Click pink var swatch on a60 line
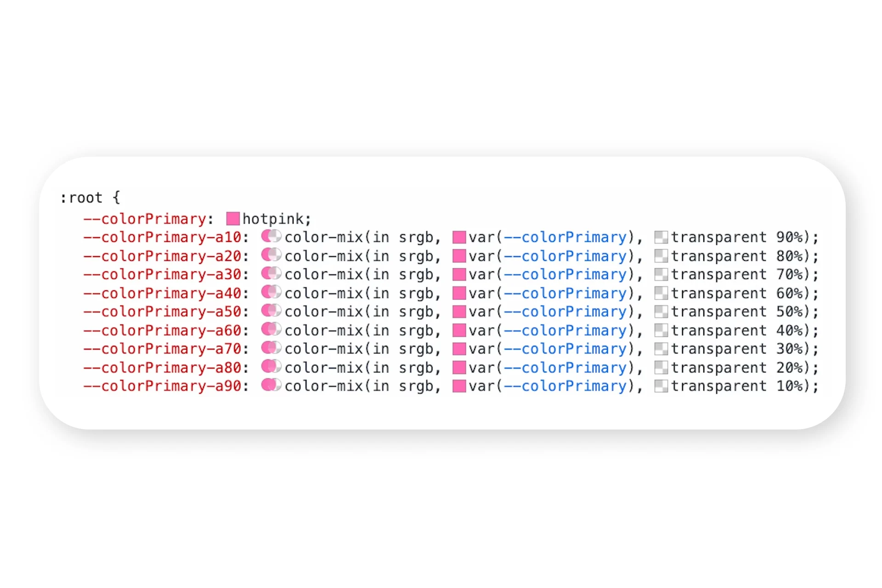This screenshot has height=588, width=882. pos(459,330)
